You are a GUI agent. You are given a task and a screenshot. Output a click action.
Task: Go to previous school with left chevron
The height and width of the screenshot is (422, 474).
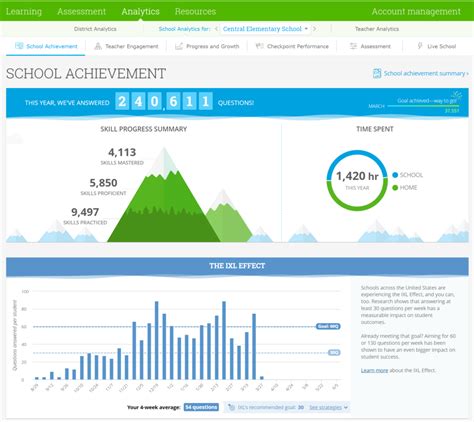(216, 29)
